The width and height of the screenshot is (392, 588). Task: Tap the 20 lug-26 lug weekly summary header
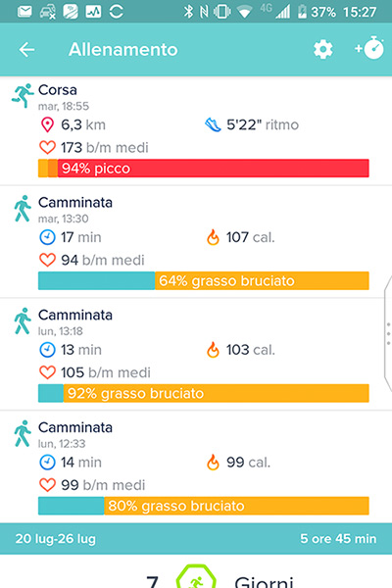[196, 539]
